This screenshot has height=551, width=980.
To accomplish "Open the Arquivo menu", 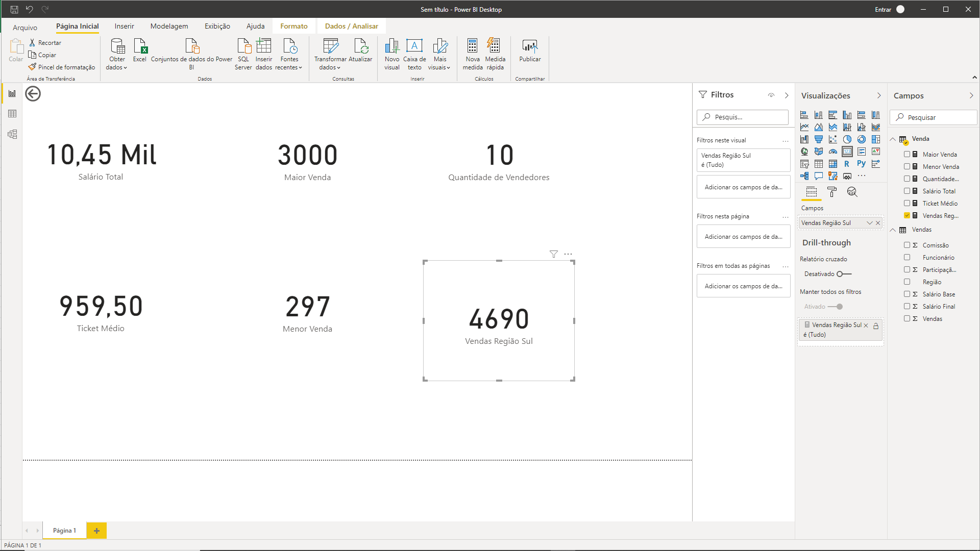I will click(25, 28).
